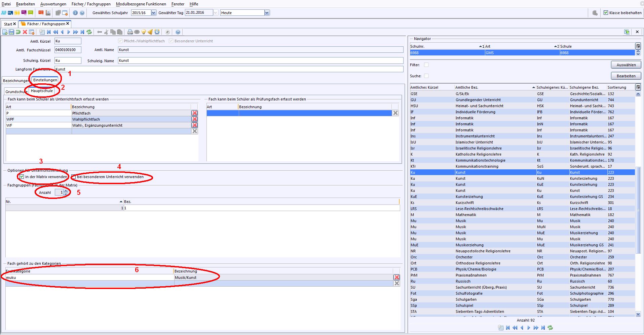Enable the Filter checkbox in Navigator
This screenshot has width=644, height=335.
point(426,65)
